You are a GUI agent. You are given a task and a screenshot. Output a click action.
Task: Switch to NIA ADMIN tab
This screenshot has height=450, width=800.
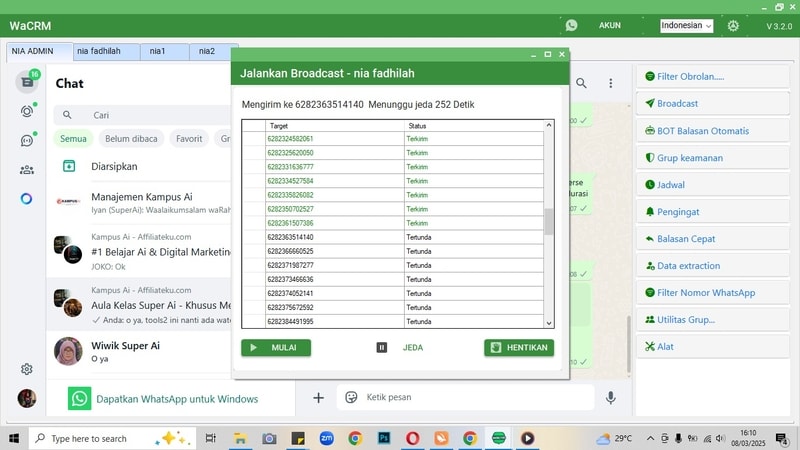click(39, 52)
